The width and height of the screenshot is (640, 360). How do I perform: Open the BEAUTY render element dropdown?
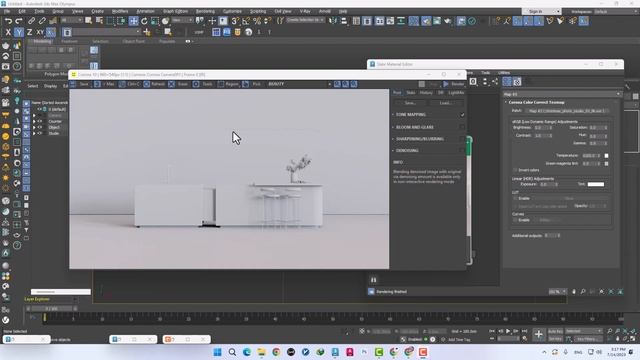[299, 84]
